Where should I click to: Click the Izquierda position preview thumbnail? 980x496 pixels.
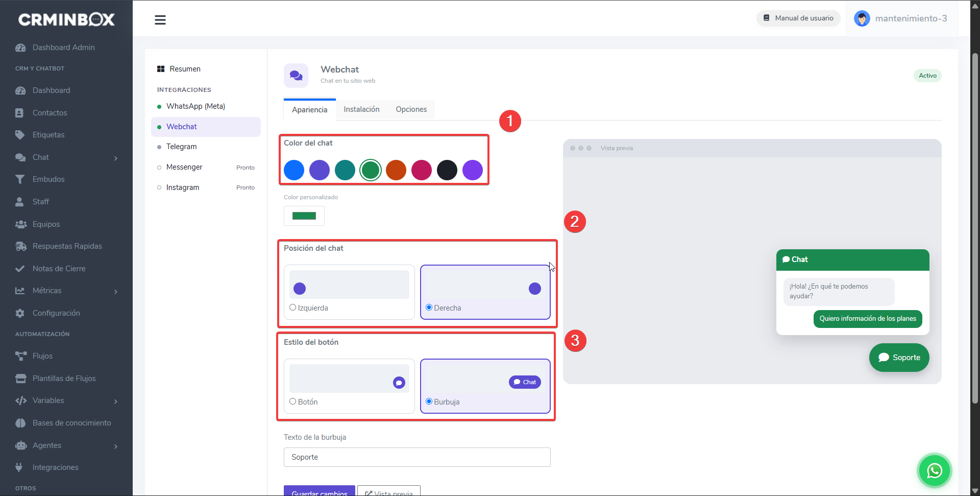pyautogui.click(x=349, y=285)
